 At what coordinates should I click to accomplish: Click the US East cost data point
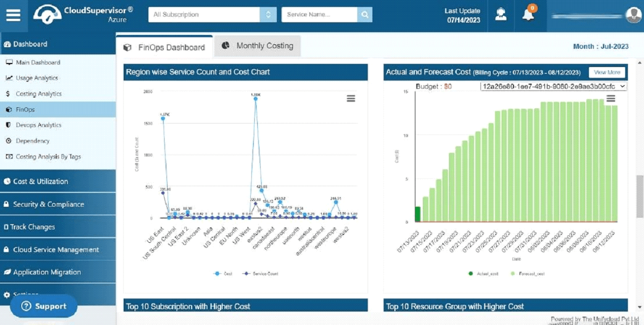163,119
